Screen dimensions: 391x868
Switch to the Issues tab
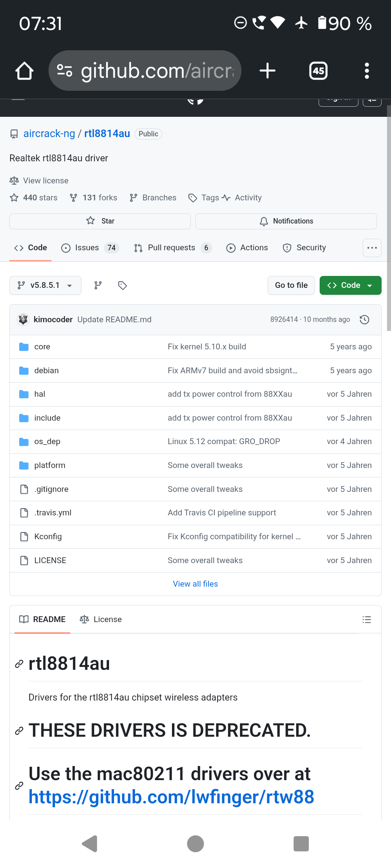coord(87,248)
